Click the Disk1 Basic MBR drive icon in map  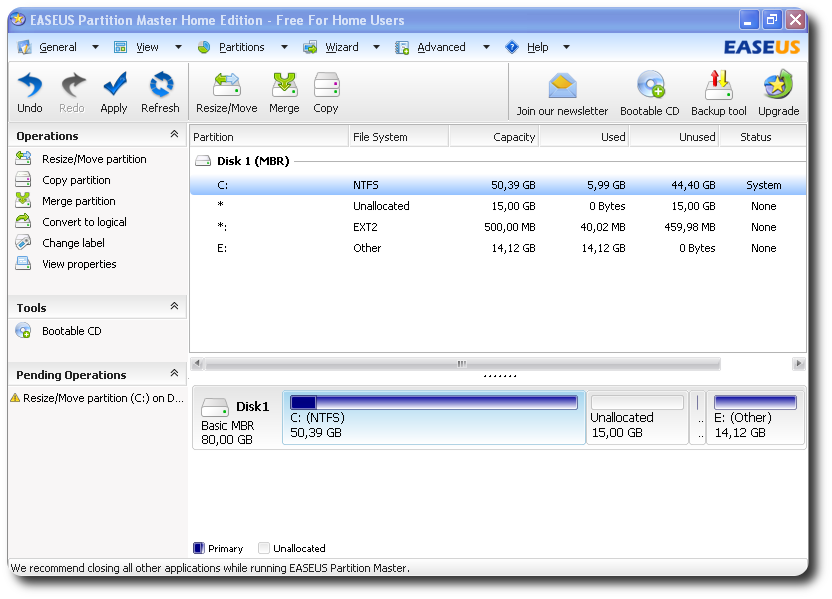[x=215, y=407]
